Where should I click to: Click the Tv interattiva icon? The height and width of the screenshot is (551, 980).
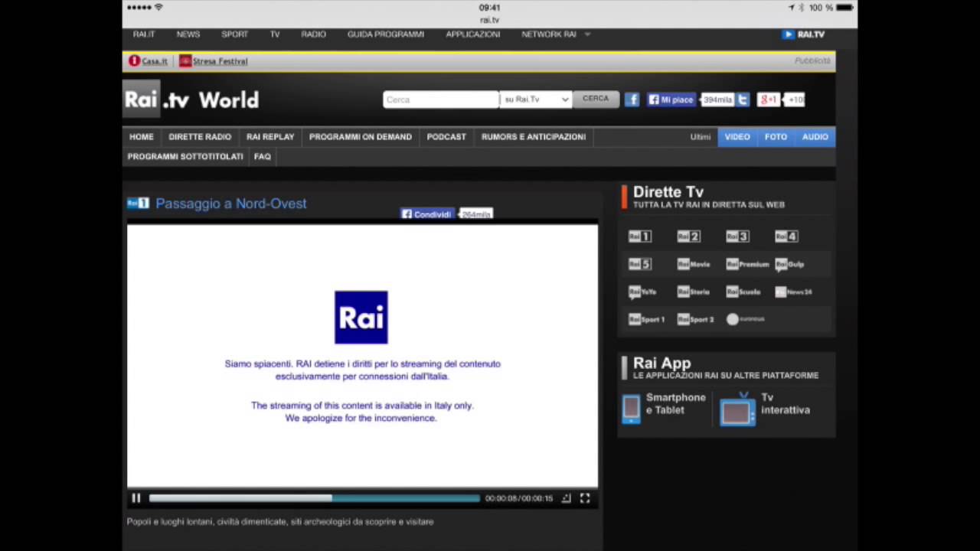737,409
